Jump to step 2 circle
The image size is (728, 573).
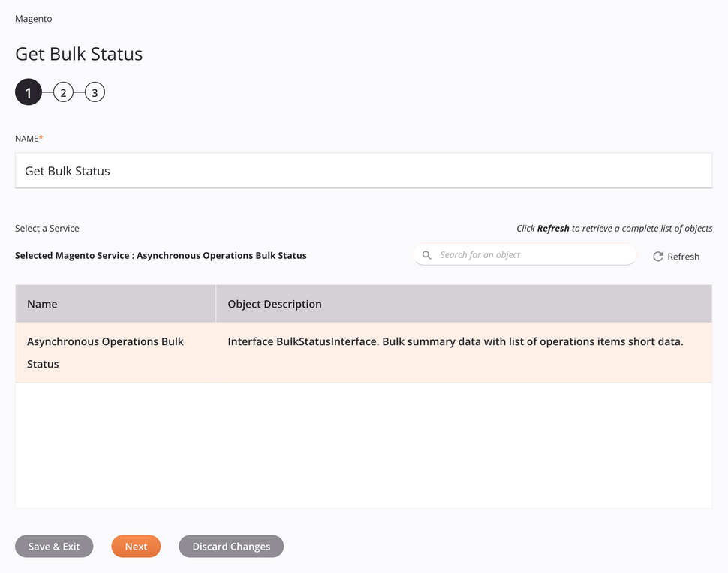pos(63,92)
